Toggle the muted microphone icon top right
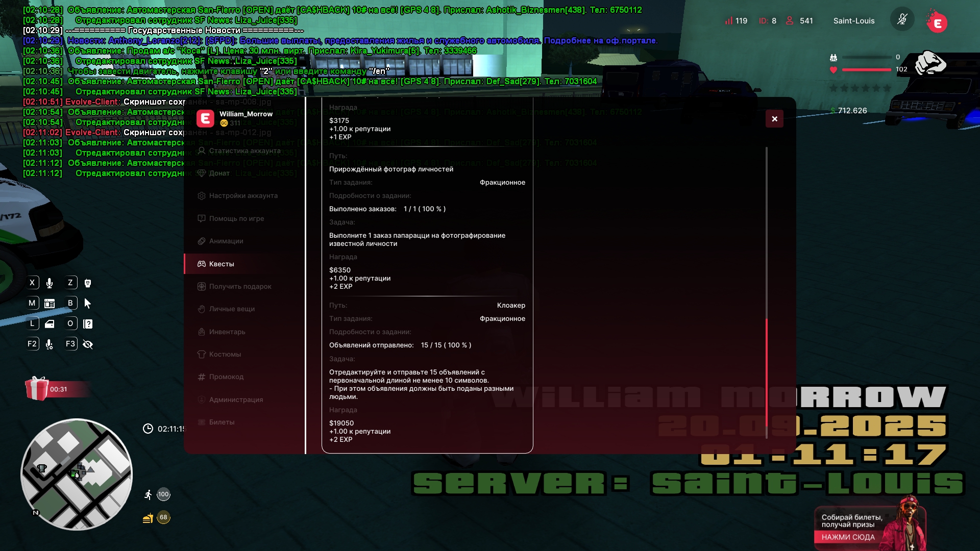 (902, 20)
